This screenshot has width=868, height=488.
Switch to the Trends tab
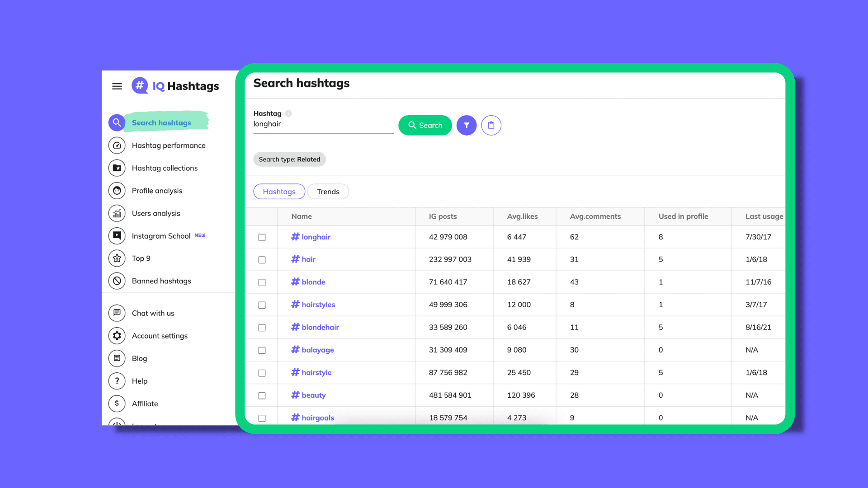(x=328, y=192)
